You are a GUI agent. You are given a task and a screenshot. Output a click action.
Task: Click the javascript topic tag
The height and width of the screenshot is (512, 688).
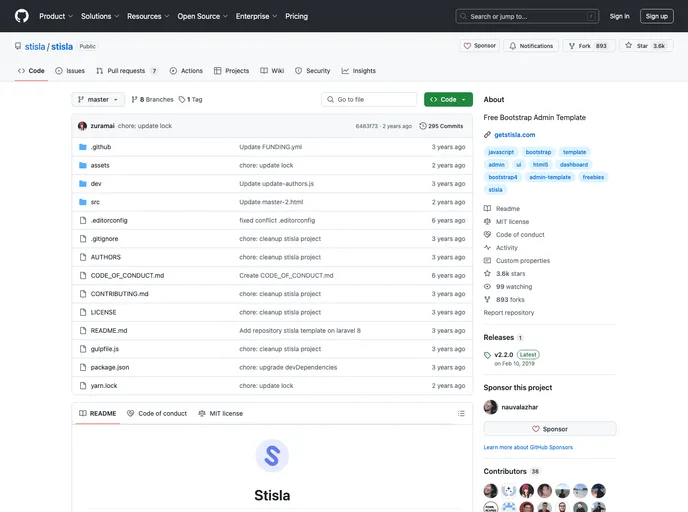coord(501,152)
